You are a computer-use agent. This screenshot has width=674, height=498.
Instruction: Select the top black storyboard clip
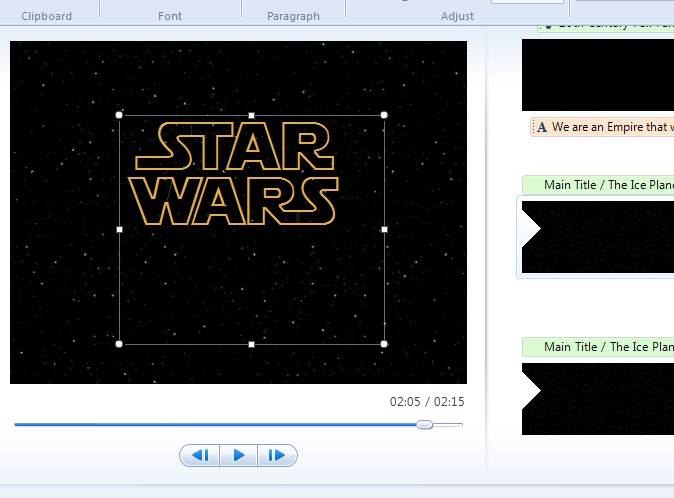point(598,75)
